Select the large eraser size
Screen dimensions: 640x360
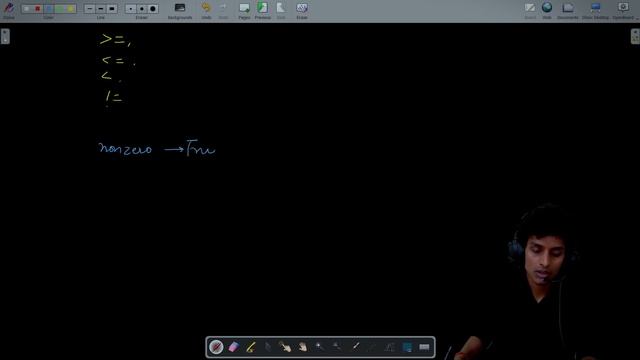153,9
